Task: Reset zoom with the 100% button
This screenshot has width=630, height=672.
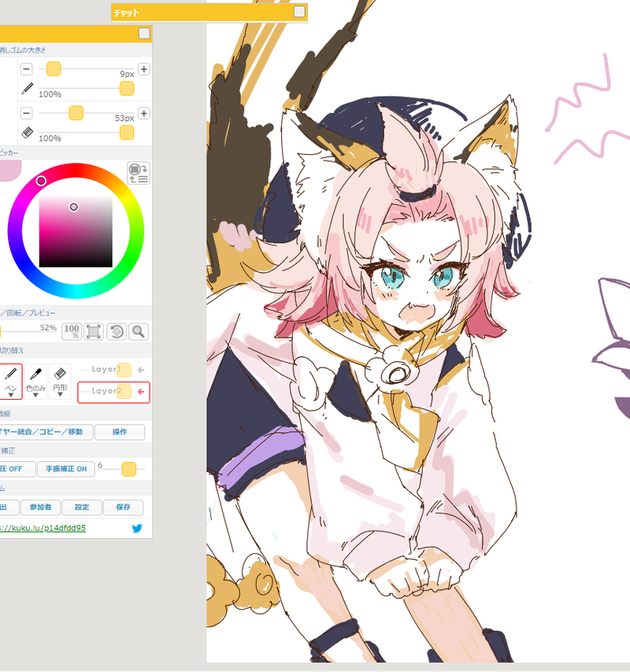Action: click(72, 331)
